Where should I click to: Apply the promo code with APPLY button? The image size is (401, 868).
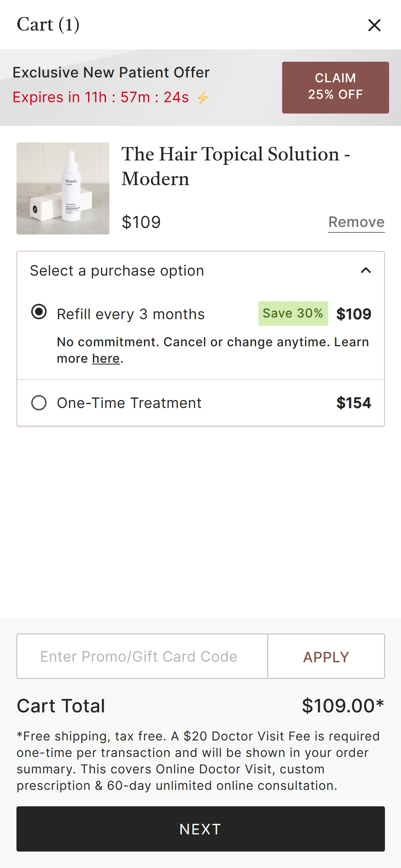coord(326,657)
